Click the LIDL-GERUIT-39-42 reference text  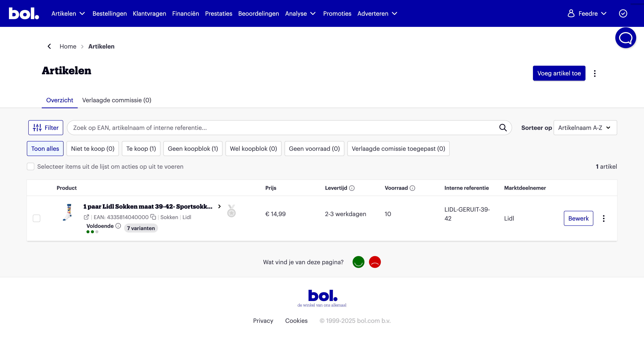467,214
